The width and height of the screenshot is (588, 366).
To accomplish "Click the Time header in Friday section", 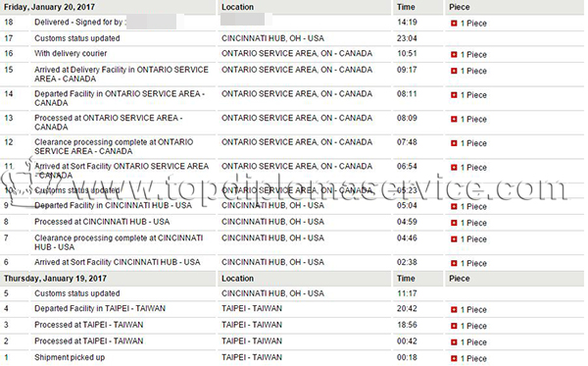I will pyautogui.click(x=406, y=7).
